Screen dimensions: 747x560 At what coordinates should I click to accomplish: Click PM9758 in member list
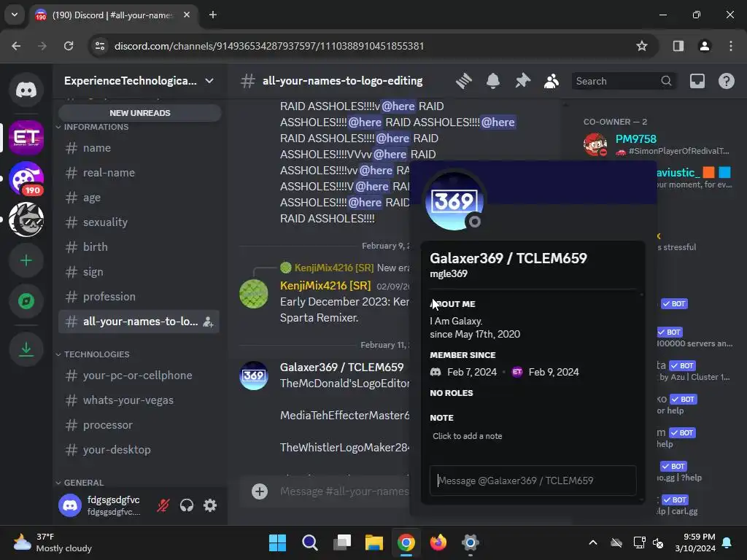[x=635, y=139]
